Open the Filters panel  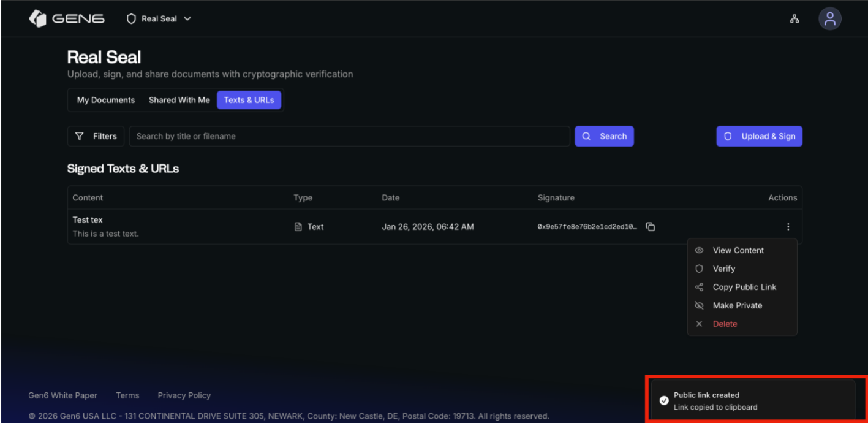click(96, 136)
